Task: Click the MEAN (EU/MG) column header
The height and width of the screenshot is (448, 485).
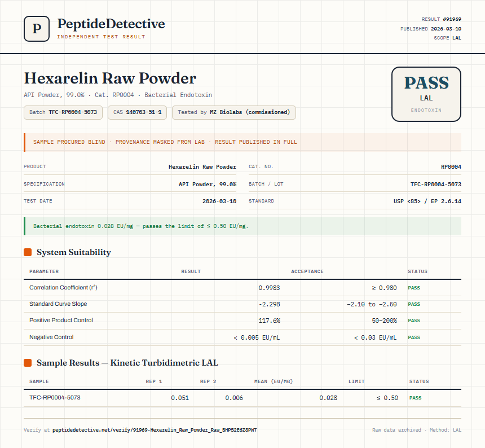Action: tap(274, 381)
